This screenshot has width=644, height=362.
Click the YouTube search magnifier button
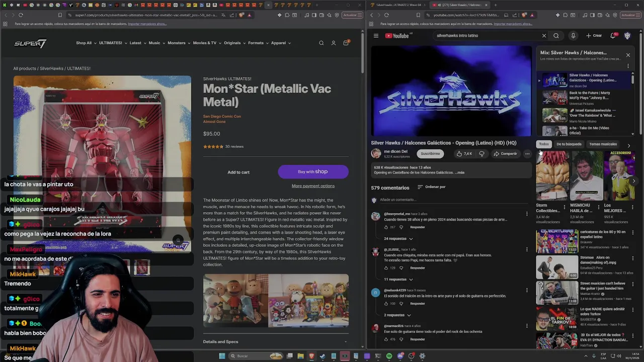[x=556, y=36]
